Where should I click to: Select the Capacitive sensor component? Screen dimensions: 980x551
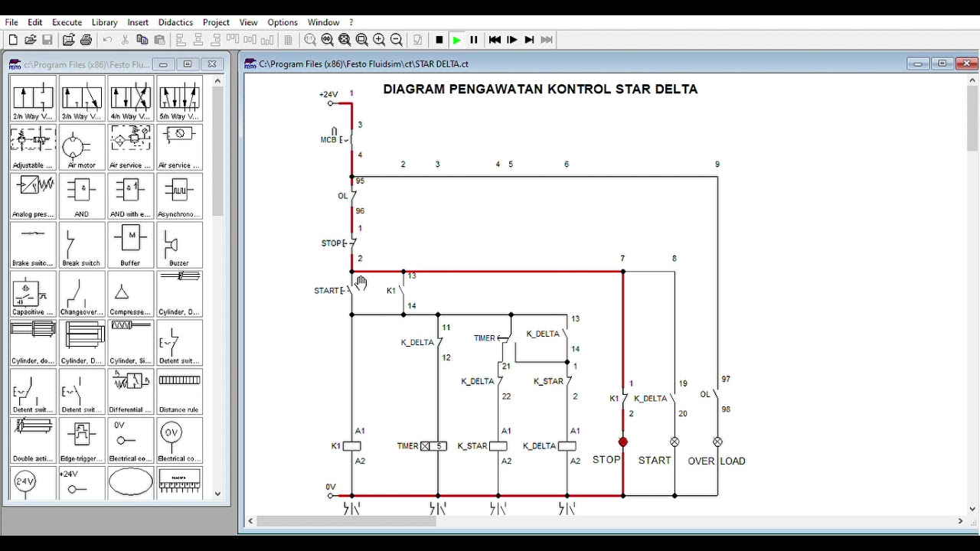pyautogui.click(x=33, y=295)
